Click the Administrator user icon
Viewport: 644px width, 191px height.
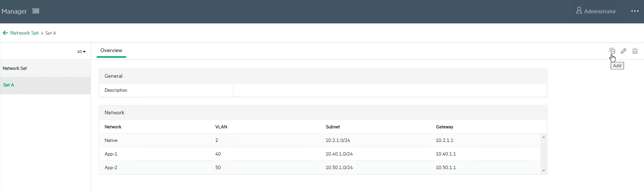tap(579, 11)
